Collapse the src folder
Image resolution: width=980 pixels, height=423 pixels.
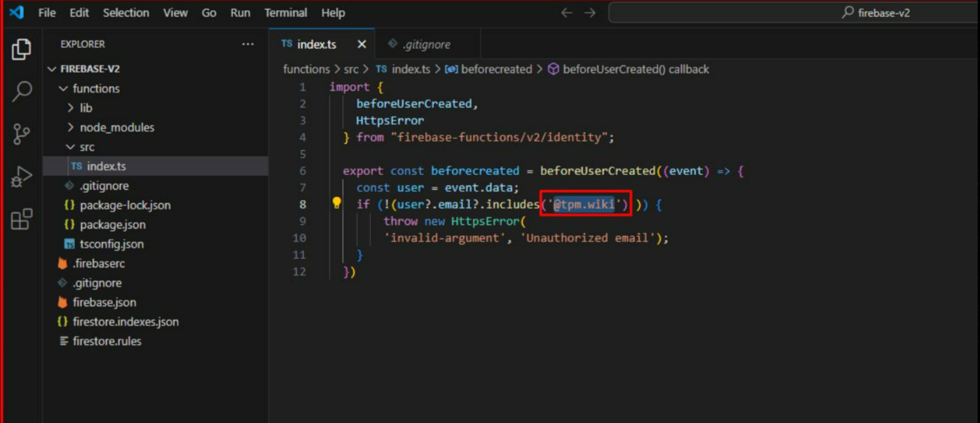coord(71,147)
